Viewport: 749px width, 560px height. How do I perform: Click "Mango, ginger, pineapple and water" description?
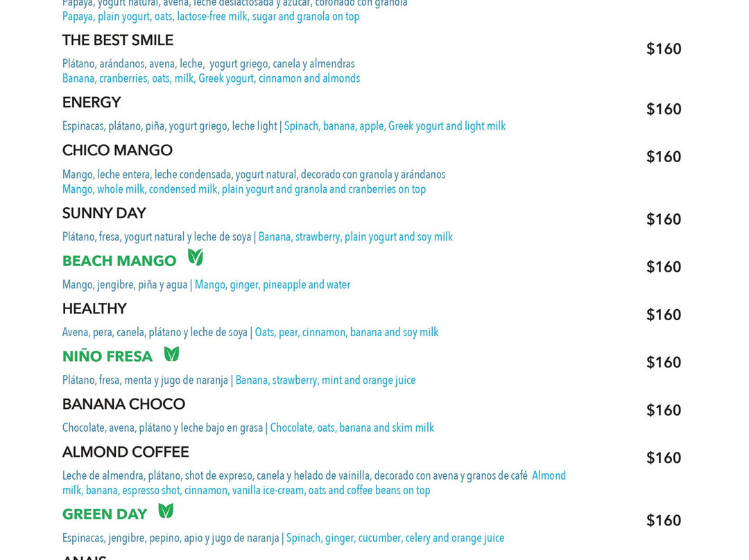(x=273, y=285)
